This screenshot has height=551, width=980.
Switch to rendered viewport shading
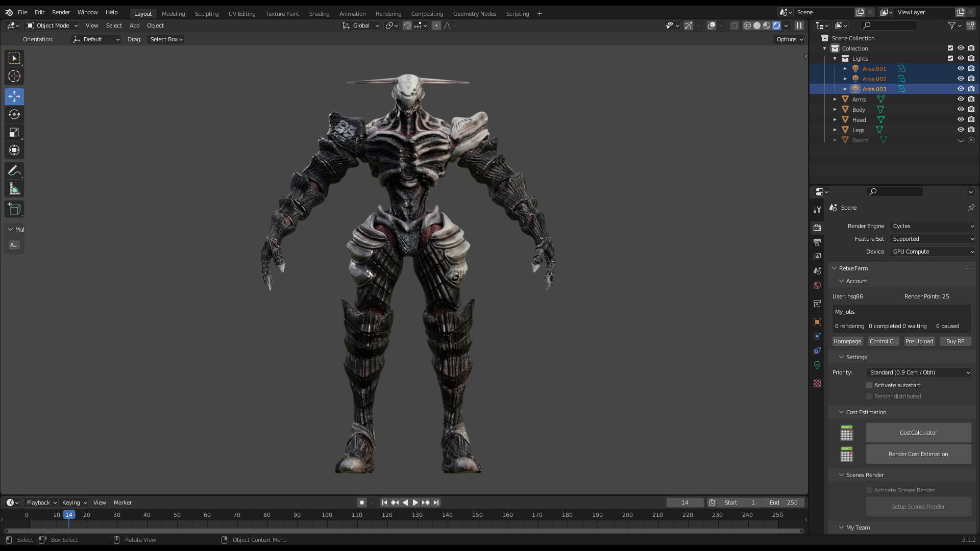776,26
